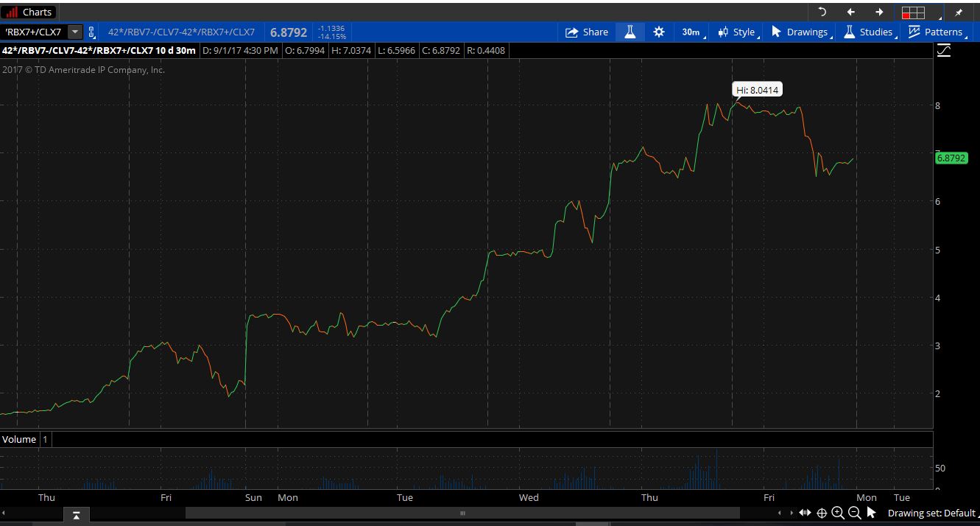Click the symbol description 42*/RBV7-/CLV7-42*/RBX7+/CLX7
Screen dimensions: 980x526
click(182, 32)
